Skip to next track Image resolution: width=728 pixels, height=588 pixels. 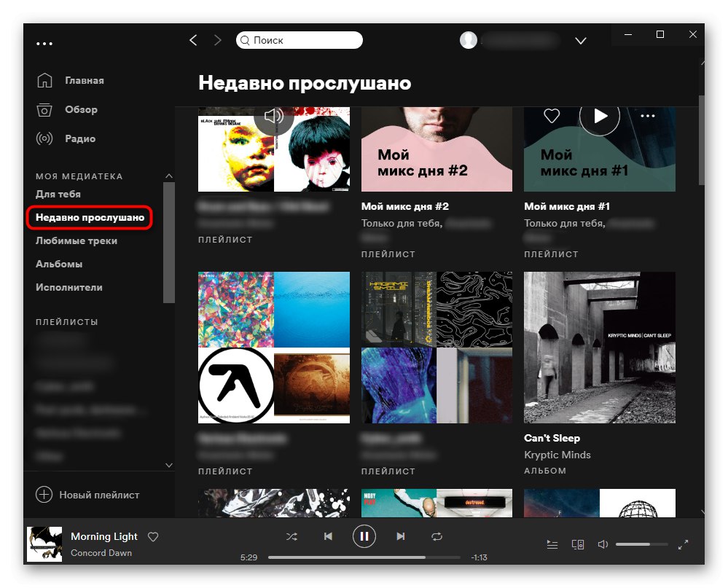400,536
